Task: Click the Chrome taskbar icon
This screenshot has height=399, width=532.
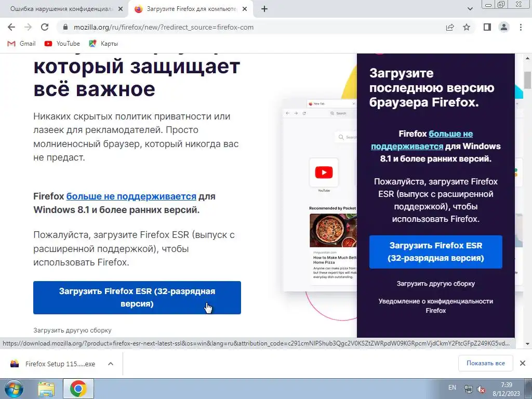Action: pos(78,389)
